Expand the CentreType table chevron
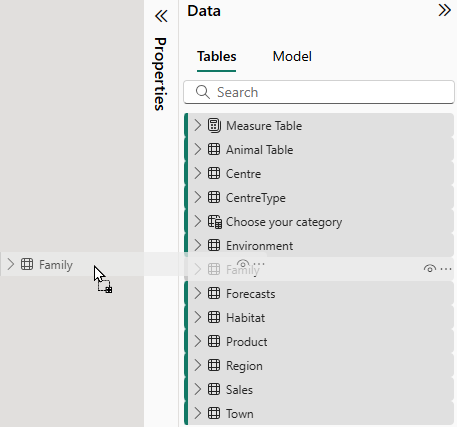This screenshot has width=457, height=427. [x=198, y=198]
